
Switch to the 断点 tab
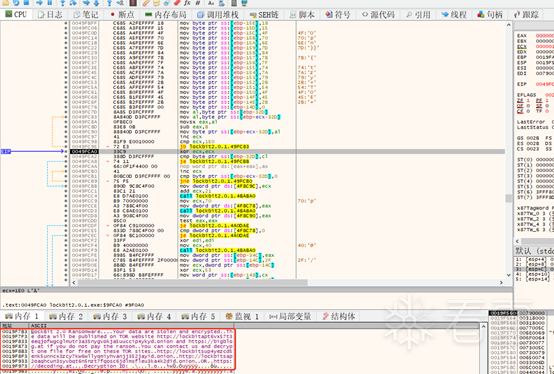122,14
